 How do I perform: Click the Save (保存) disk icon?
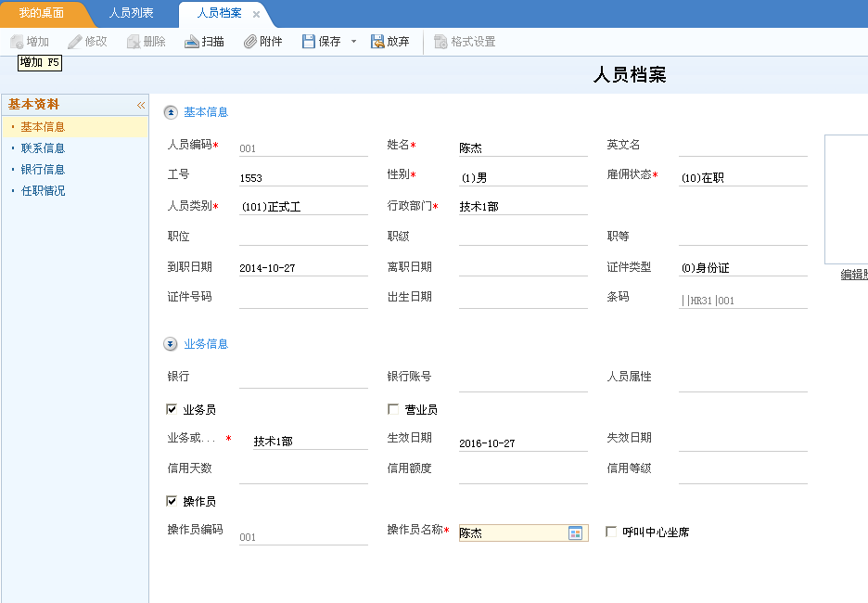click(309, 42)
